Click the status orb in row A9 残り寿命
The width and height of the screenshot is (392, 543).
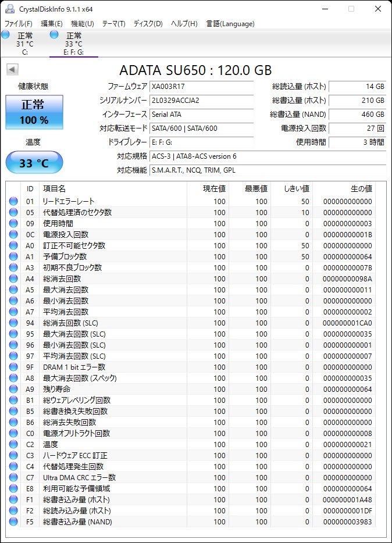coord(13,390)
